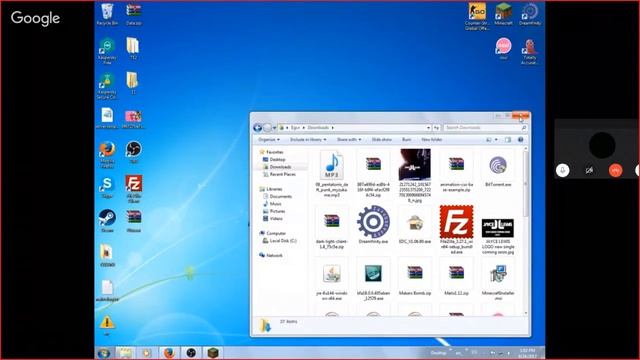Click the Search Downloads field
The height and width of the screenshot is (360, 640).
pos(485,128)
